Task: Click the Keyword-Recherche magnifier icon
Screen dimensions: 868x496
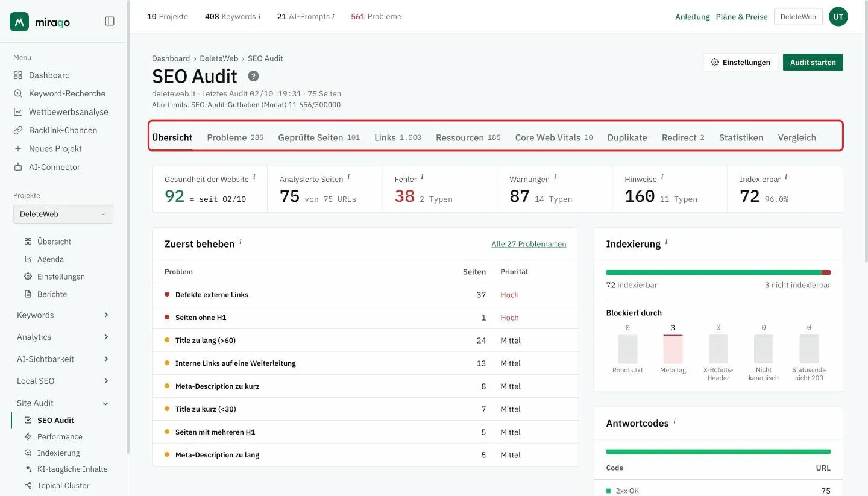Action: click(x=18, y=93)
